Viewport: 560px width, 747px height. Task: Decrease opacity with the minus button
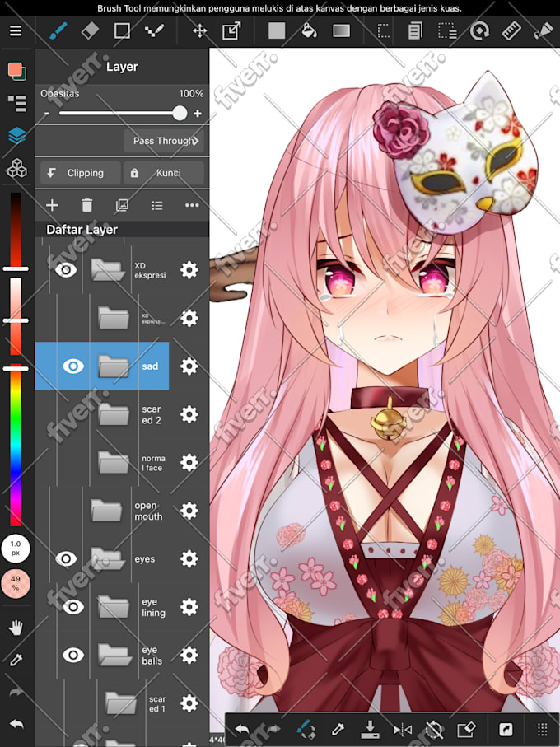coord(47,114)
